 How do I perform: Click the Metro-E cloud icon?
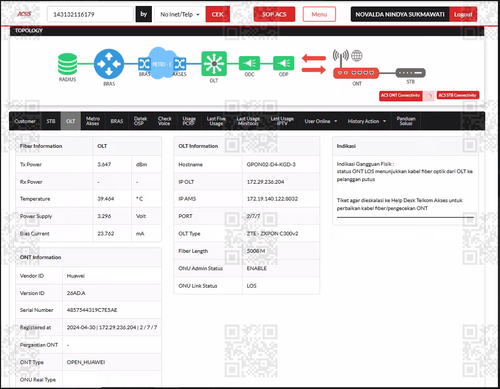pos(162,63)
